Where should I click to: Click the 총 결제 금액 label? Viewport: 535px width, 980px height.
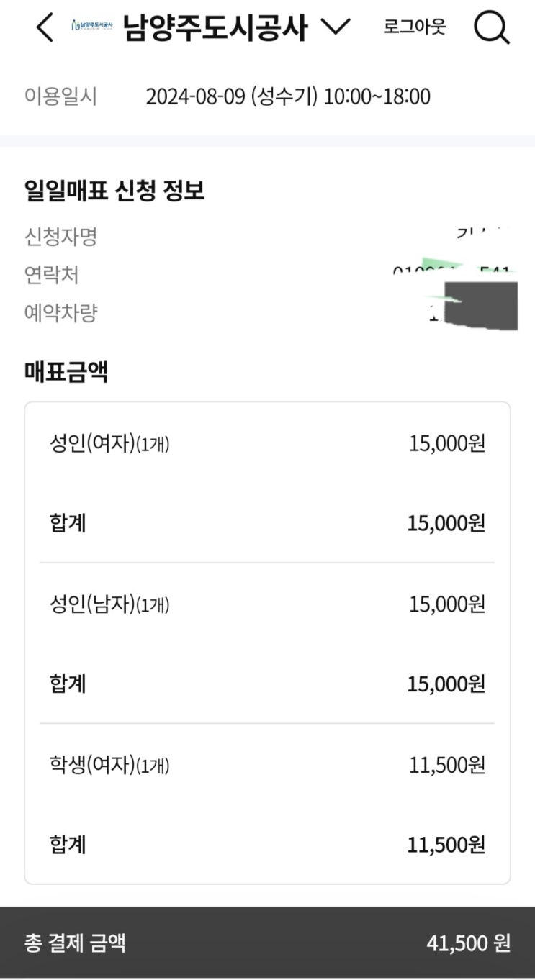point(75,943)
